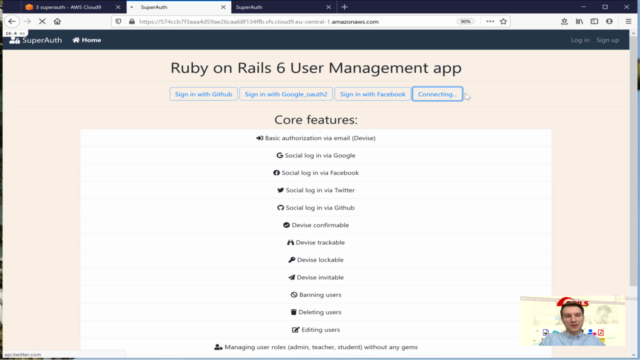The height and width of the screenshot is (360, 640).
Task: Close the third SuperAuth tab
Action: point(329,7)
